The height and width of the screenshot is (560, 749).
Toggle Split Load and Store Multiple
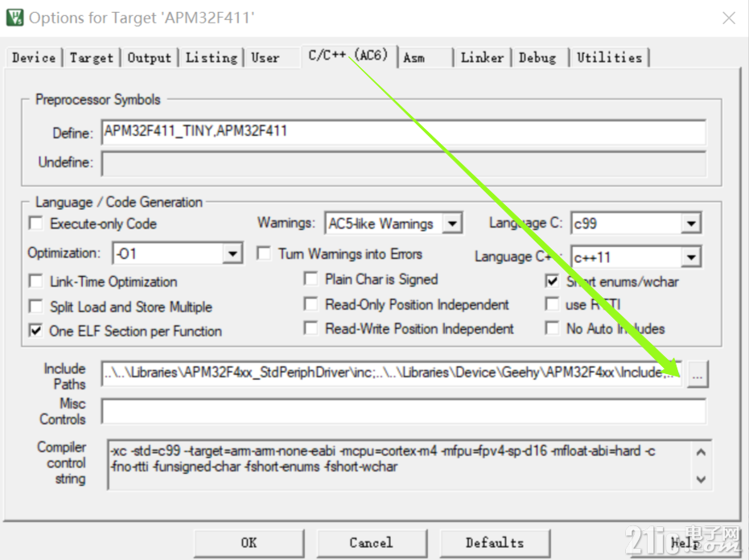coord(36,306)
